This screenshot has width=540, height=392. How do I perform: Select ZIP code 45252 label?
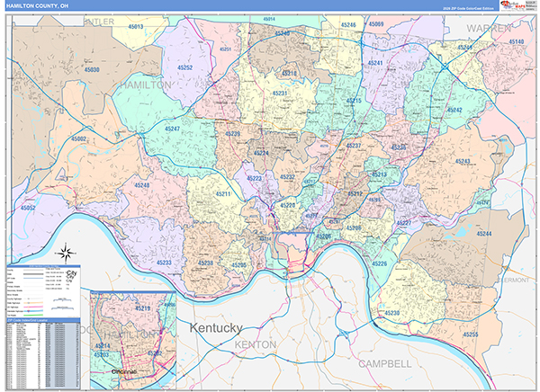tap(184, 67)
